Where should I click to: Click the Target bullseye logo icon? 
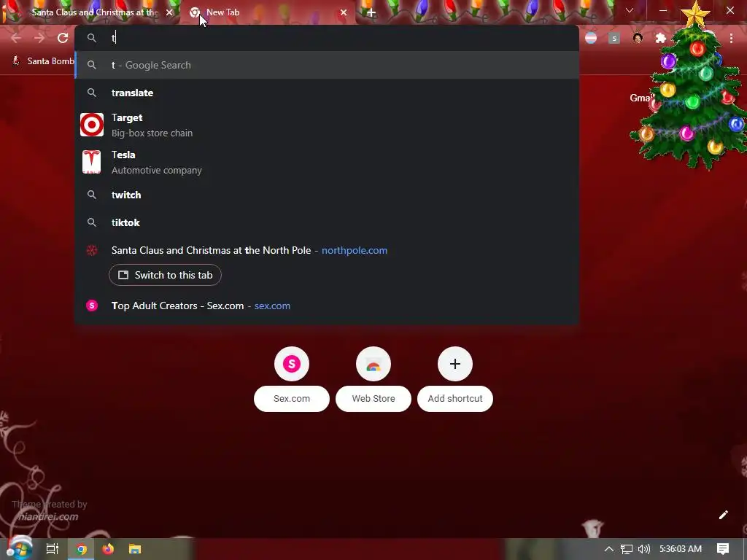point(91,125)
